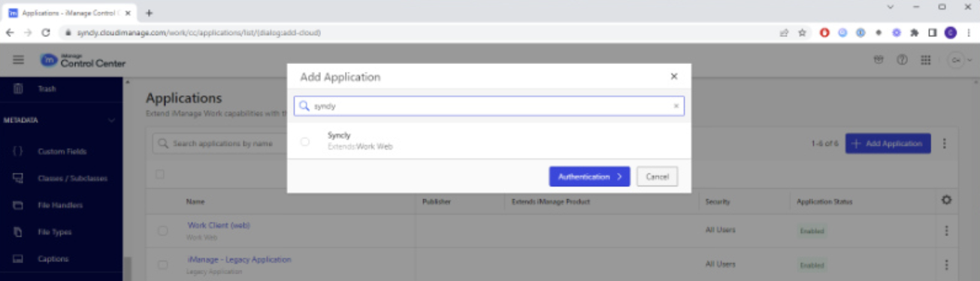Clear the syncly search text
980x281 pixels.
pyautogui.click(x=676, y=106)
